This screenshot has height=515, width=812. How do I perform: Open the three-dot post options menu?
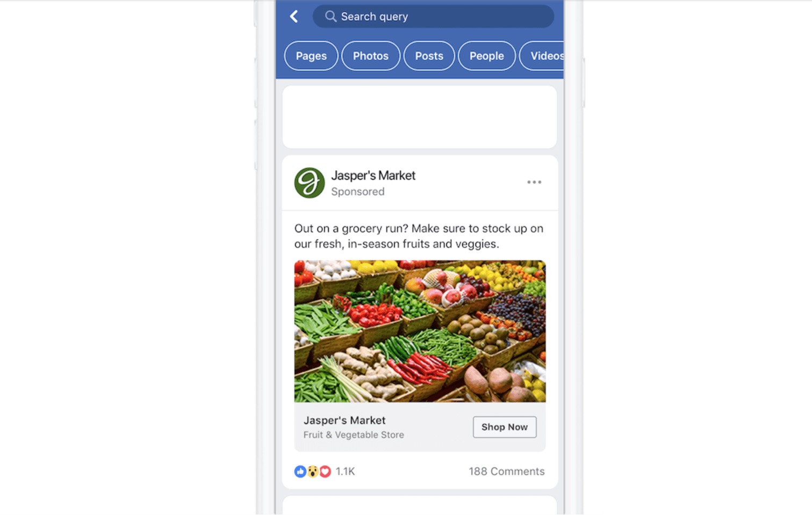tap(534, 182)
